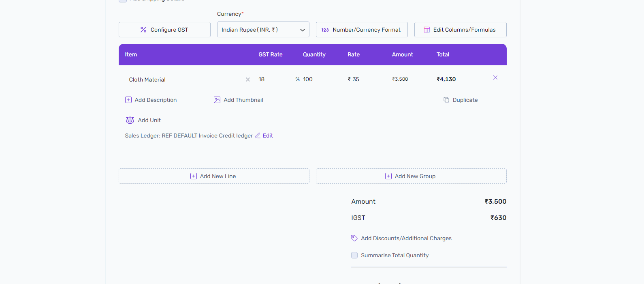The height and width of the screenshot is (284, 644).
Task: Click the Amount column header
Action: point(403,54)
